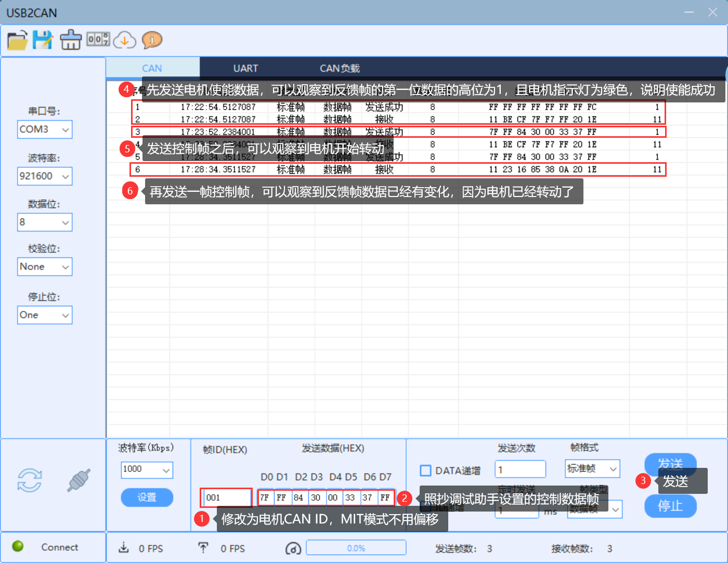This screenshot has height=563, width=728.
Task: Click the cloud download icon
Action: (x=125, y=40)
